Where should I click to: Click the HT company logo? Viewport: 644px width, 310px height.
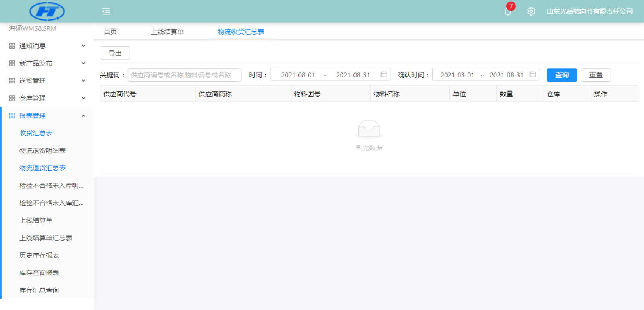(x=47, y=11)
